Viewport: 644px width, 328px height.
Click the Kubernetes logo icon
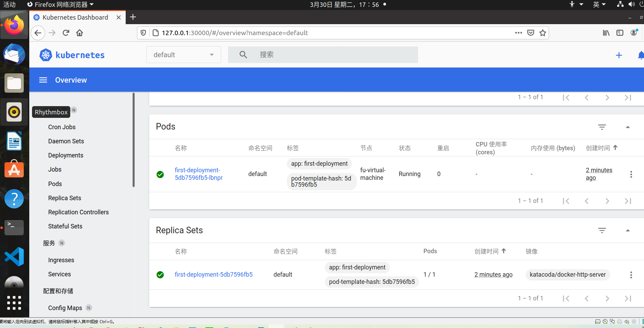click(x=46, y=55)
